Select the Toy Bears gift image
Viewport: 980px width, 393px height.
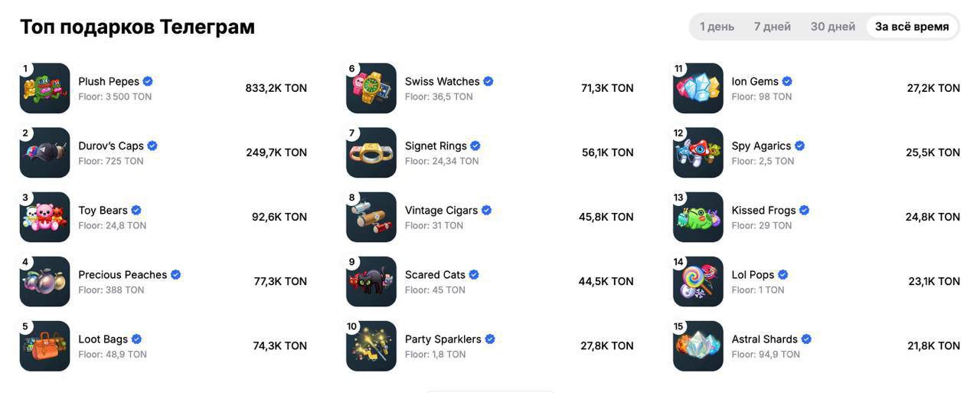click(x=44, y=217)
